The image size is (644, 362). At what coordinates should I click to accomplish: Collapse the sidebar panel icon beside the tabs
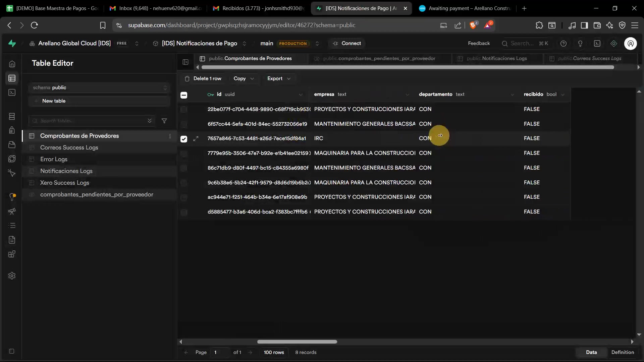tap(185, 62)
